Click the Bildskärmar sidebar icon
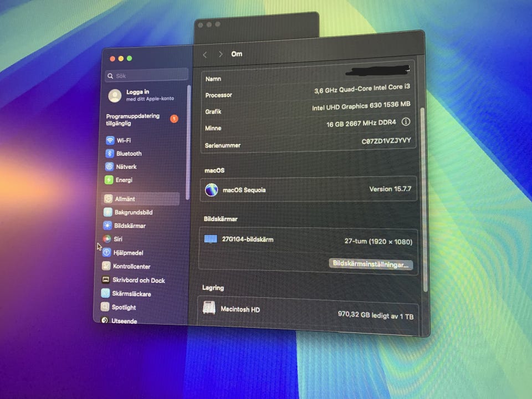This screenshot has height=399, width=532. click(108, 226)
